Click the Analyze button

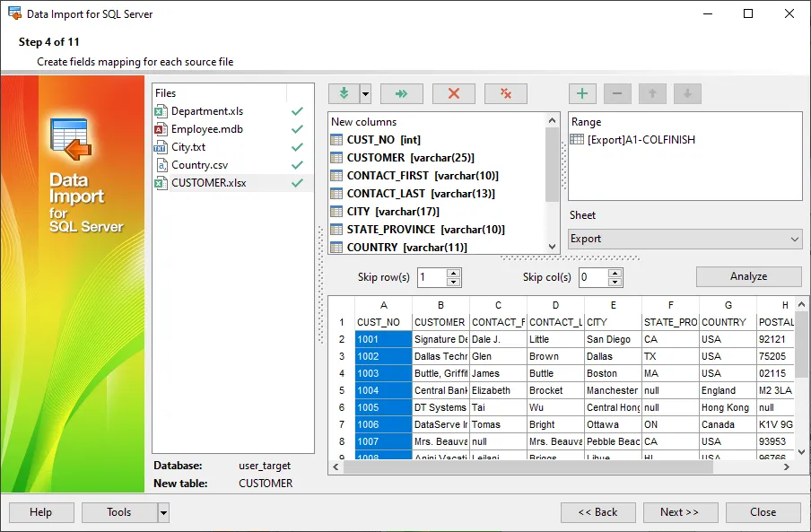749,276
